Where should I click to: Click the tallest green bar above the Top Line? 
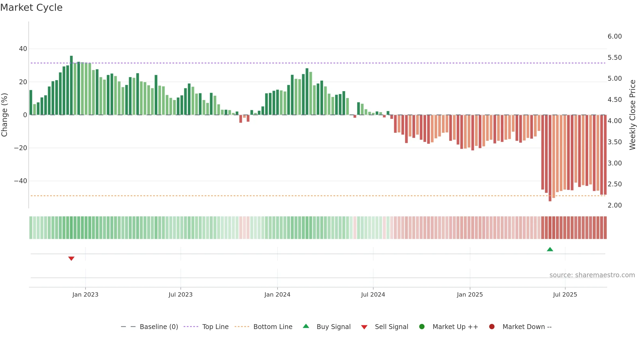71,85
